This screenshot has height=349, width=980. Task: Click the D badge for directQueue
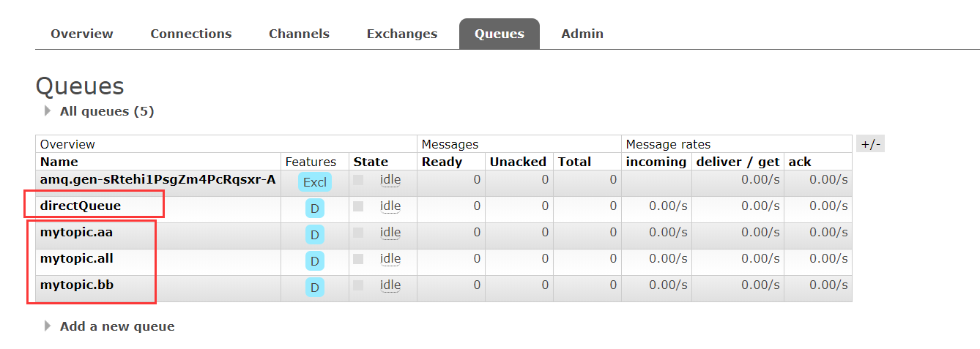315,209
